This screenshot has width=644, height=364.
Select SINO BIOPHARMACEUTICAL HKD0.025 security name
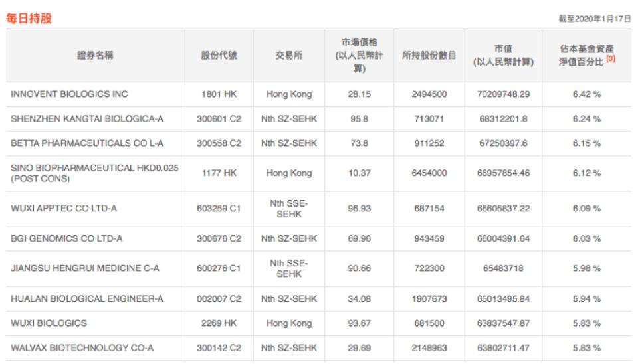click(95, 173)
